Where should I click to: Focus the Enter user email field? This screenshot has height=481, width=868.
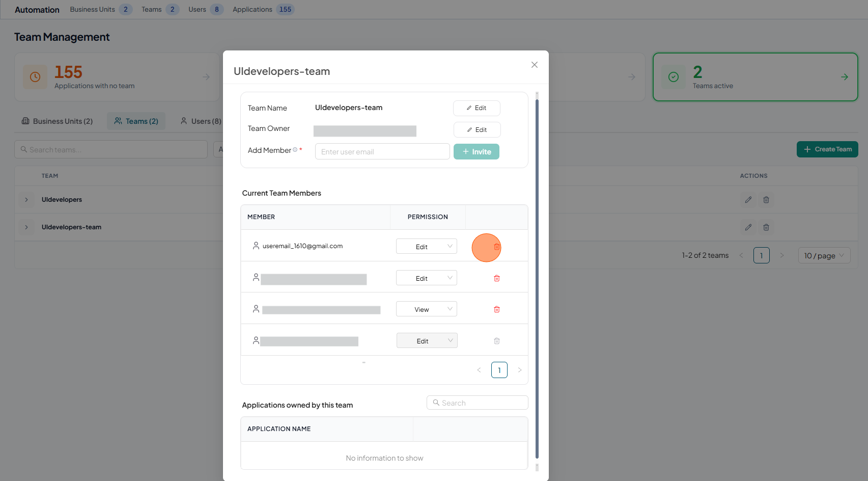click(382, 151)
